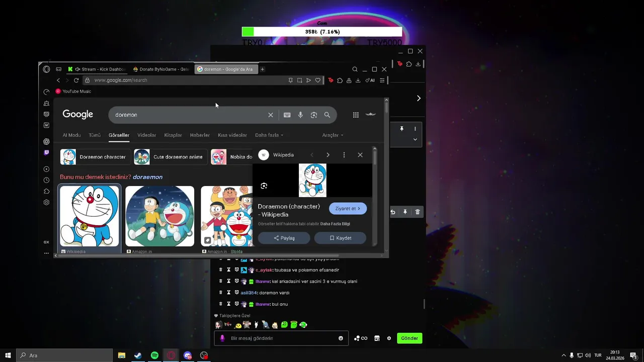The image size is (644, 362).
Task: Click the pin icon in address bar
Action: coord(290,80)
